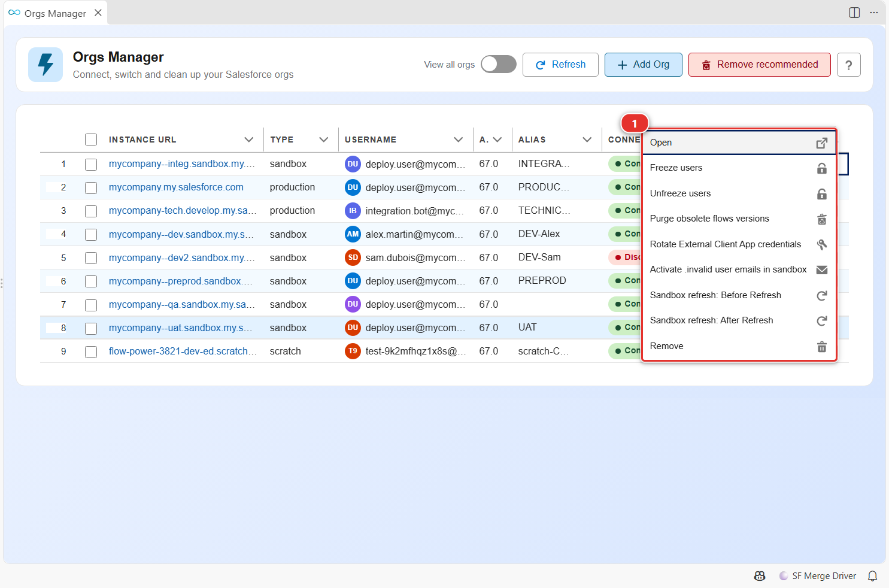Click the Purge obsolete flows trash icon
The height and width of the screenshot is (588, 889).
click(822, 219)
